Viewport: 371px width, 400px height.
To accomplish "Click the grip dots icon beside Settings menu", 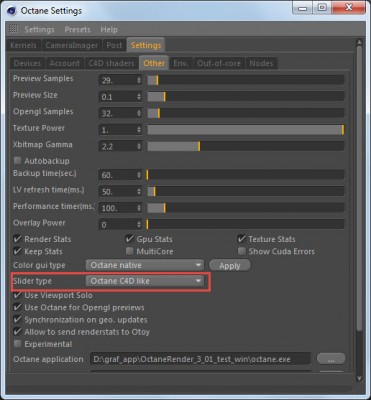I will point(14,29).
